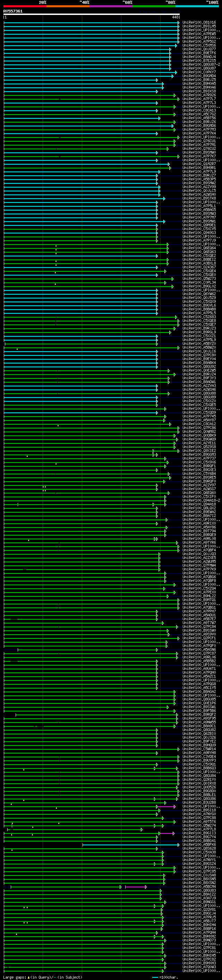Click hit label UniRef100_Q7FMW4
Viewport: 222px width, 980px height.
pyautogui.click(x=199, y=565)
